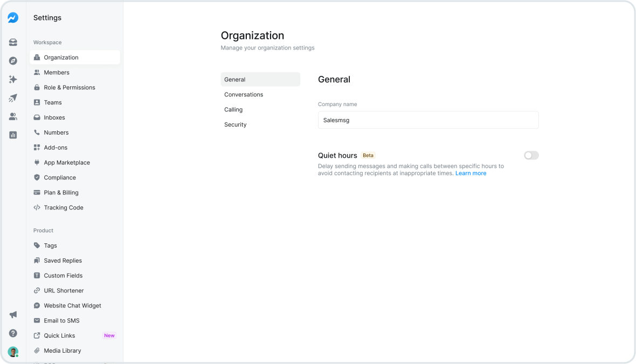Image resolution: width=636 pixels, height=364 pixels.
Task: Open the user avatar at the bottom
Action: point(13,351)
